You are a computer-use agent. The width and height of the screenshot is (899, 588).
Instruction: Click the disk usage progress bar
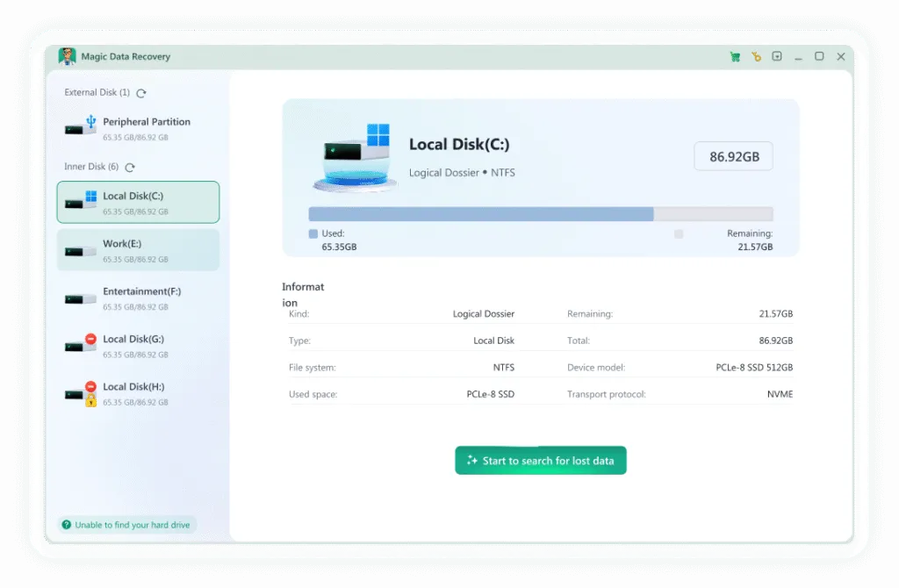[x=541, y=214]
